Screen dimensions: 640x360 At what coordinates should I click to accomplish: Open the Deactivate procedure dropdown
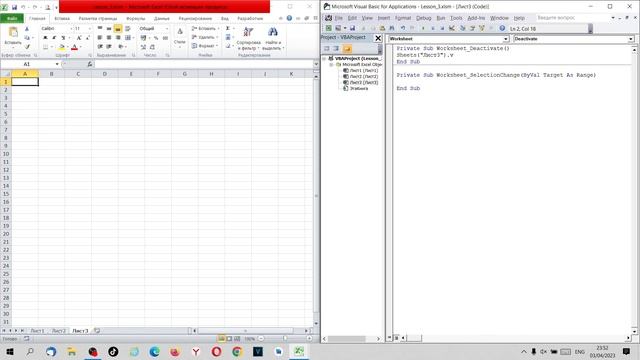[631, 39]
